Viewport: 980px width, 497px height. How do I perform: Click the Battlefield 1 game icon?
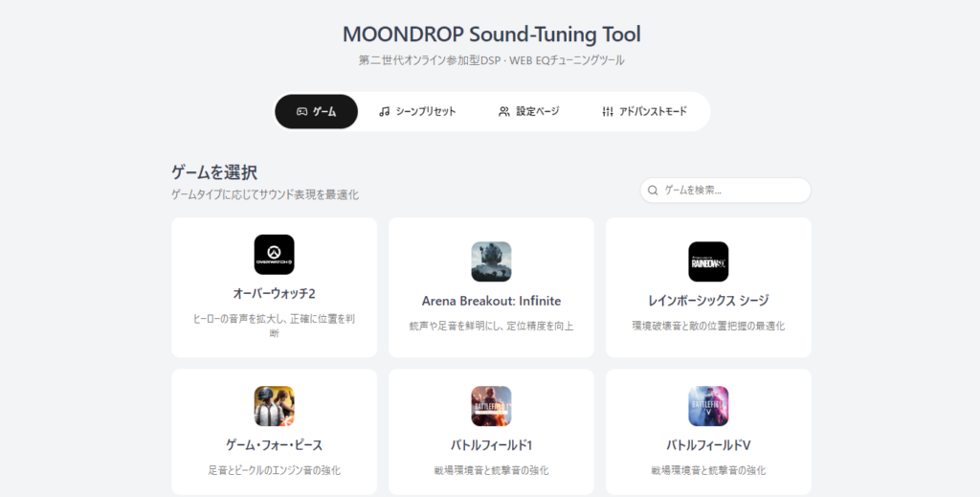pos(491,406)
